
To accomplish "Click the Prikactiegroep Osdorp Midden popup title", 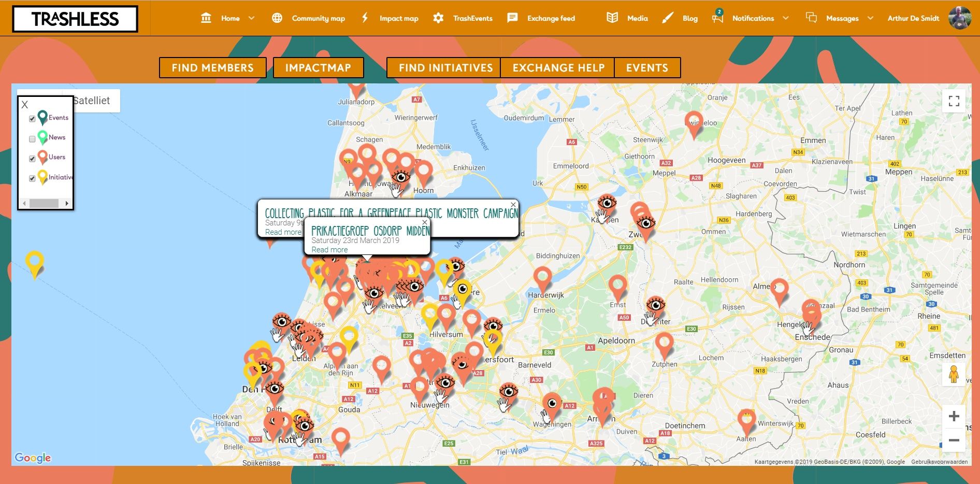I will coord(370,231).
